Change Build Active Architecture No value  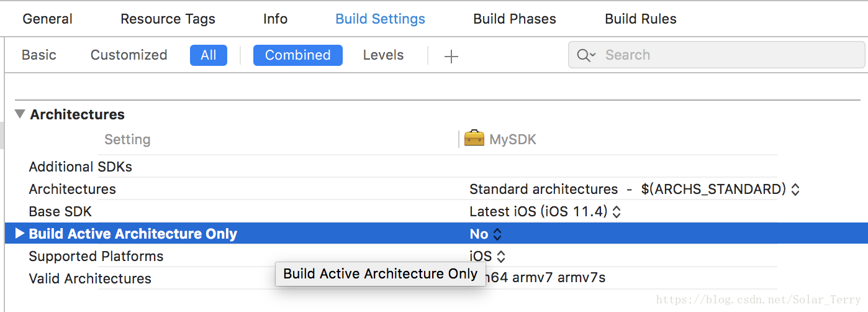coord(486,234)
